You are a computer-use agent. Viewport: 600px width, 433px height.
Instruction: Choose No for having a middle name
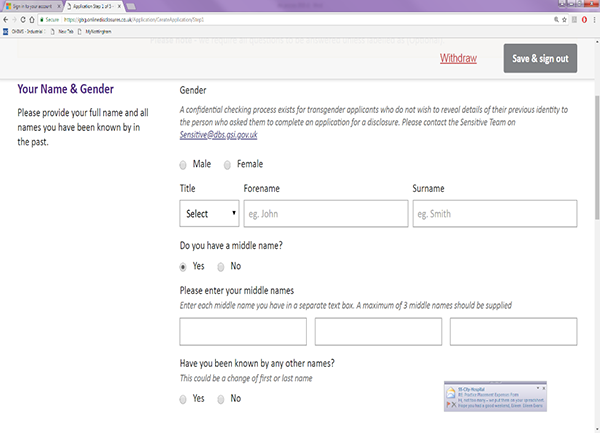(x=221, y=266)
